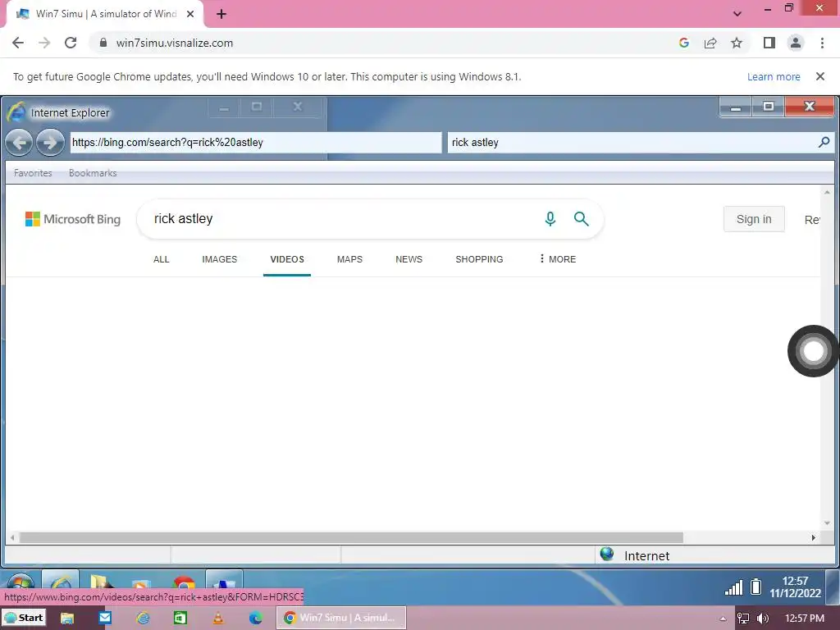This screenshot has height=630, width=840.
Task: Open a new Chrome tab with plus
Action: tap(221, 14)
